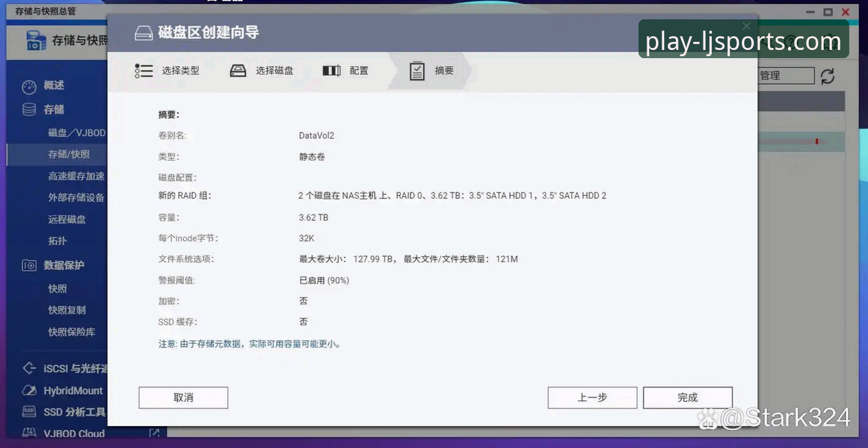
Task: Open 快照复制 in sidebar
Action: point(67,310)
